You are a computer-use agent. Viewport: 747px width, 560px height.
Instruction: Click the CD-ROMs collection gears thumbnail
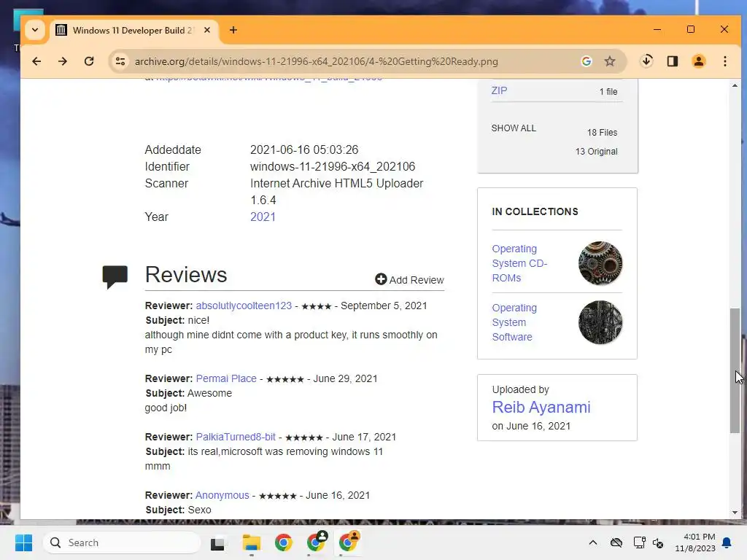600,263
